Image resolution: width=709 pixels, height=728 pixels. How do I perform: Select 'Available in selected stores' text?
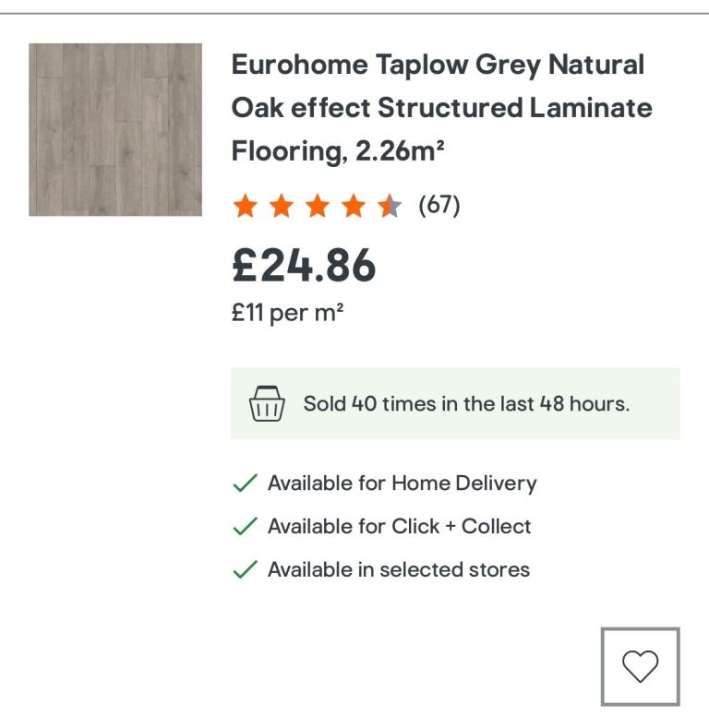pos(399,570)
